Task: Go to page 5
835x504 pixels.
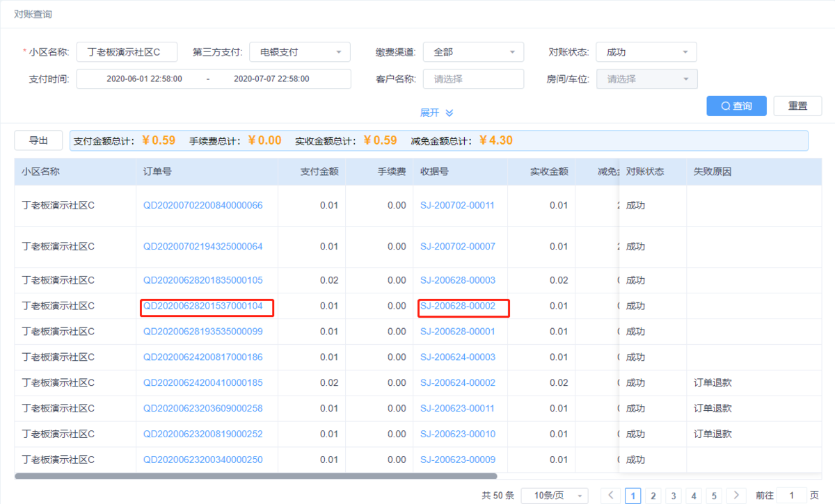Action: pos(713,496)
